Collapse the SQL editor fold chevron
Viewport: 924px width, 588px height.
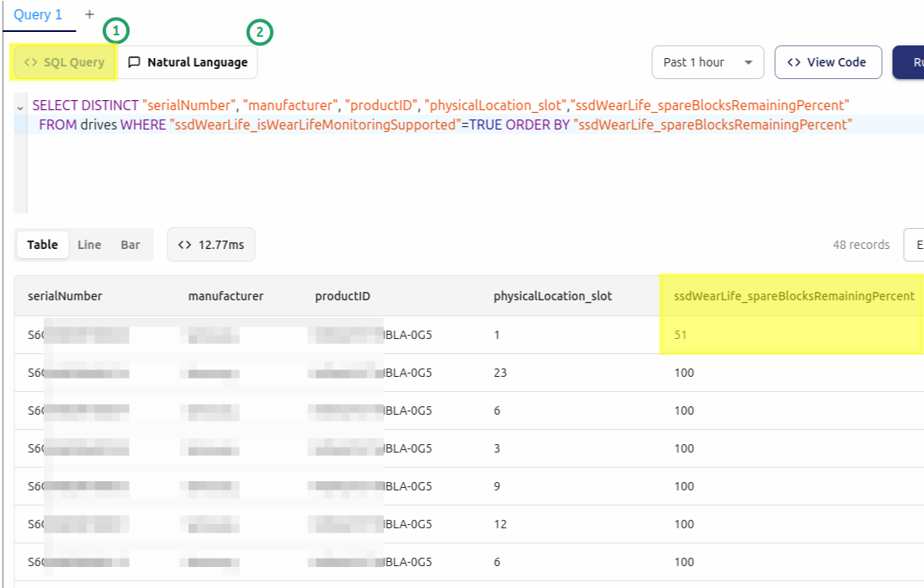click(x=20, y=107)
